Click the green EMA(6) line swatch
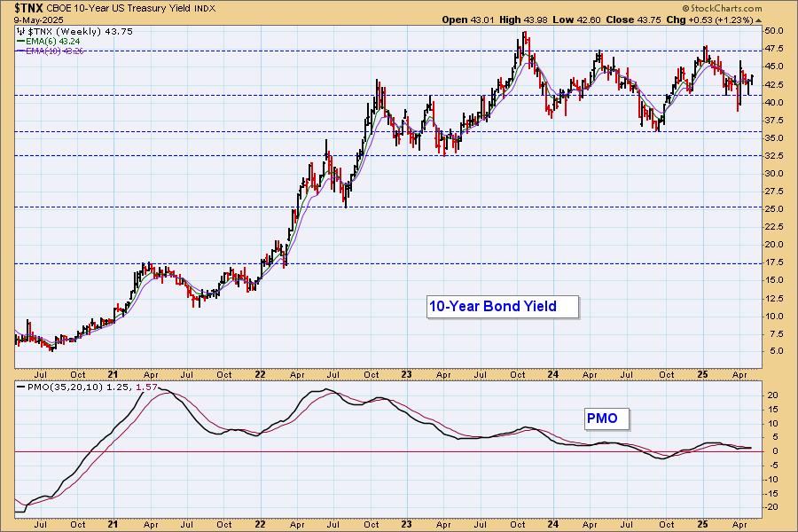Image resolution: width=798 pixels, height=532 pixels. (x=21, y=42)
